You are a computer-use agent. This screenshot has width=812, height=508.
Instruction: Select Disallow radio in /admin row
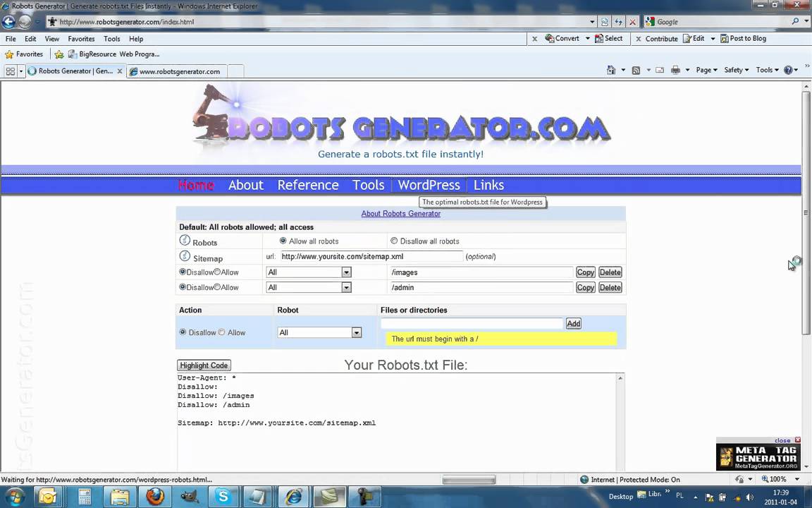pos(183,286)
